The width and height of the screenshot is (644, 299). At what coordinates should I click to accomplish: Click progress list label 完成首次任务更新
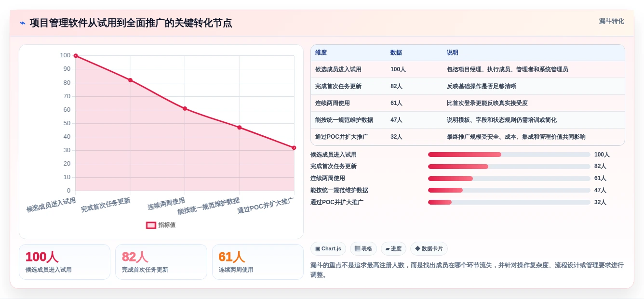point(334,166)
